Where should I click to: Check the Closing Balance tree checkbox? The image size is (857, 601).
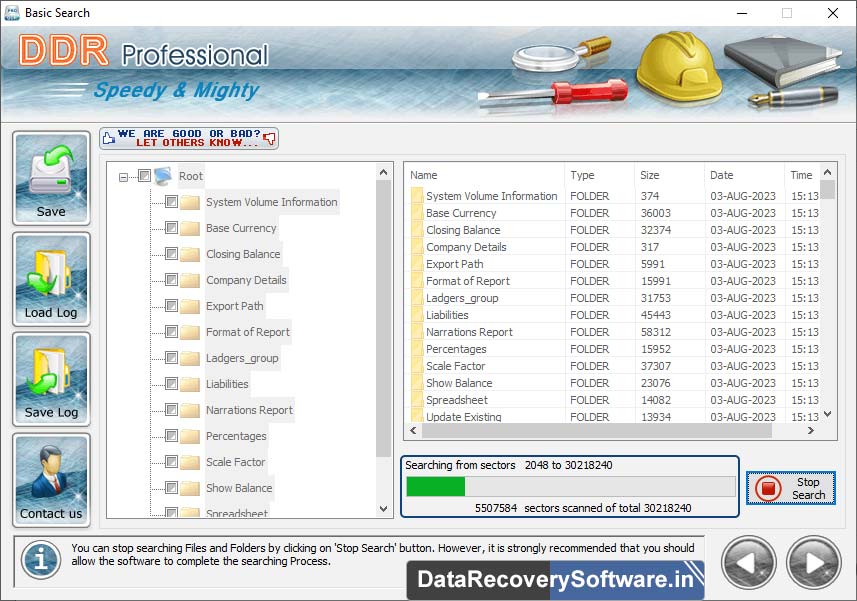pos(171,254)
